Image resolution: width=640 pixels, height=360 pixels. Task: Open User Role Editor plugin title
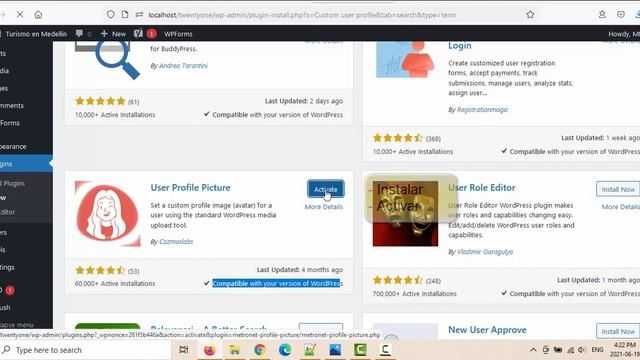(482, 188)
